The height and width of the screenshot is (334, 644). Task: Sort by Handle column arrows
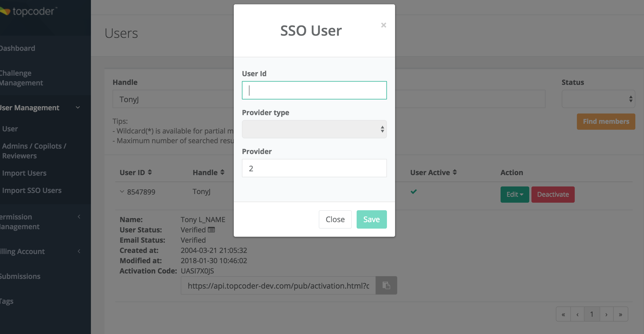click(222, 172)
